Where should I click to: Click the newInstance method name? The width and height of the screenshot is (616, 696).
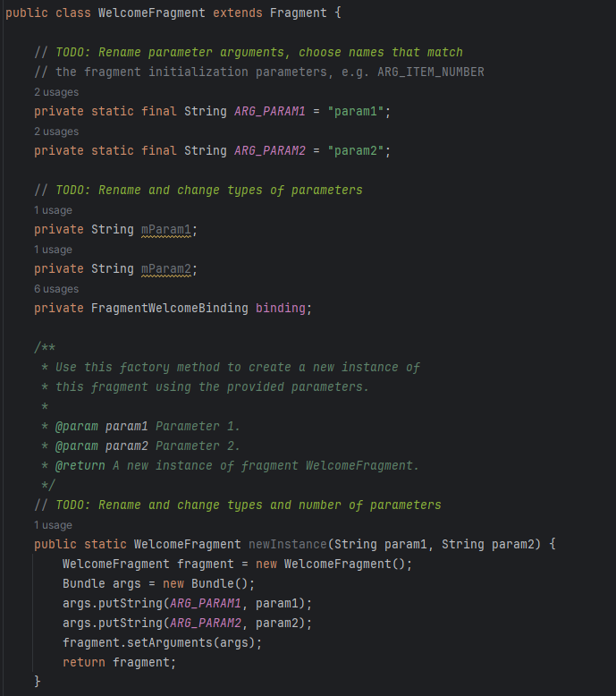tap(284, 544)
